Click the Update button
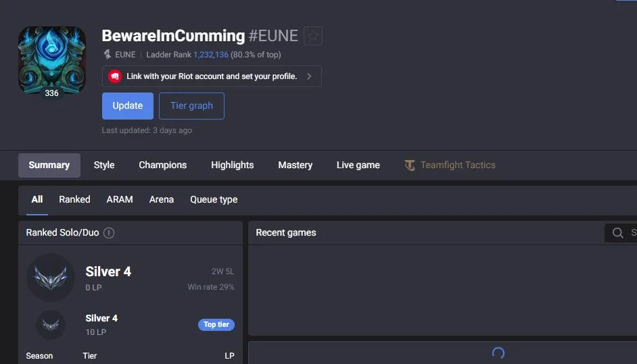The image size is (637, 364). coord(128,106)
